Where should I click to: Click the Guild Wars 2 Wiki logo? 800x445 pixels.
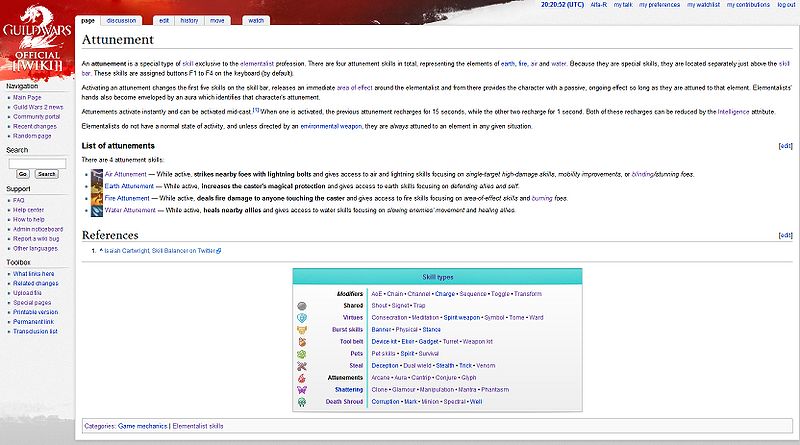coord(37,40)
